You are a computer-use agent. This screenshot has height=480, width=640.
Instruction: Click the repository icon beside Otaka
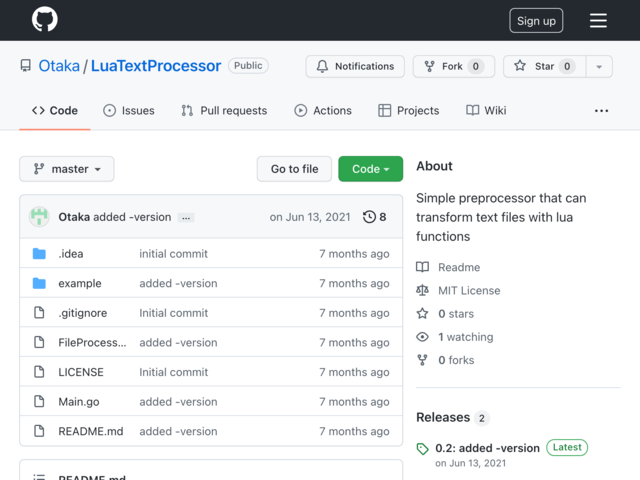[x=26, y=66]
